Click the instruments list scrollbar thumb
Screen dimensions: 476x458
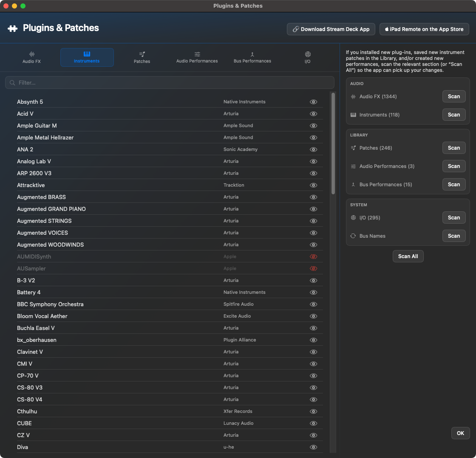[333, 143]
